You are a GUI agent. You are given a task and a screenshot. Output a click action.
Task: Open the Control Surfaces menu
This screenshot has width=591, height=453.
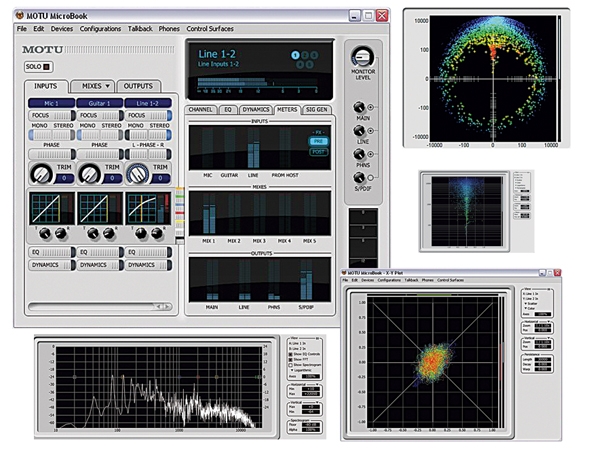210,29
